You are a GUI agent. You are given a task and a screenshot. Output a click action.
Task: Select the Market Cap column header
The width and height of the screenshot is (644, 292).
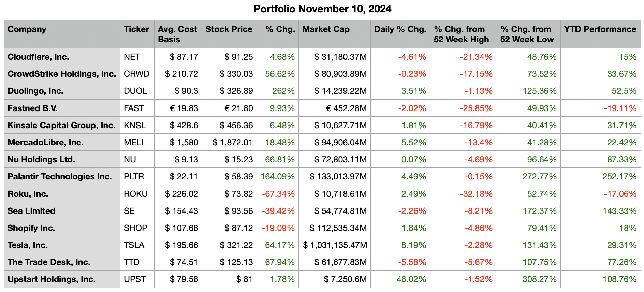[x=326, y=29]
